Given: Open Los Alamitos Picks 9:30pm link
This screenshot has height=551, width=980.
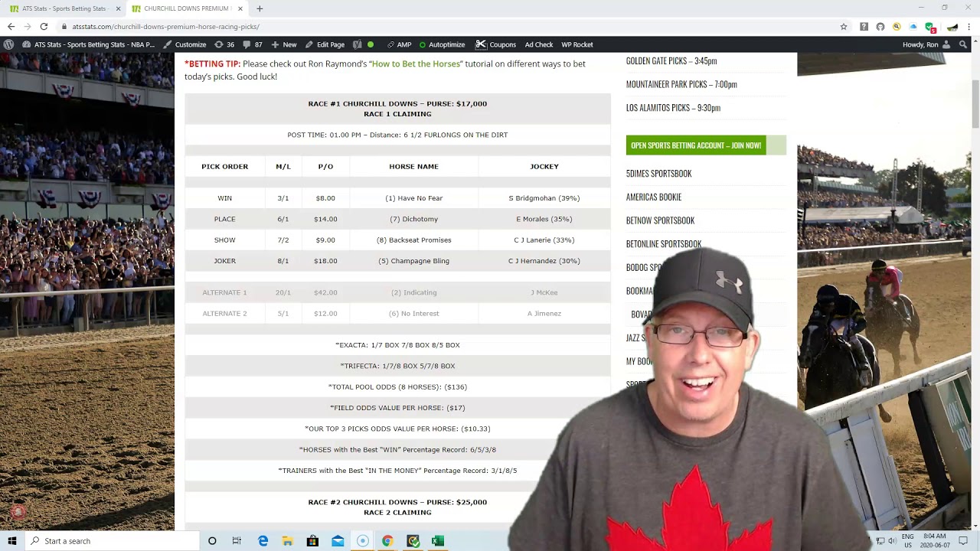Looking at the screenshot, I should 673,108.
